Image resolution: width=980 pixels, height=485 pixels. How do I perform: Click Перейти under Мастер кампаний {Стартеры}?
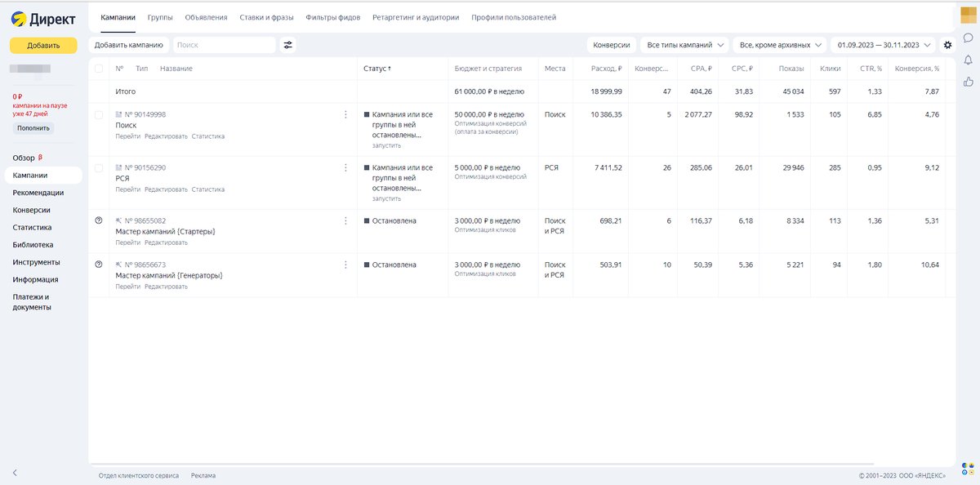click(128, 242)
